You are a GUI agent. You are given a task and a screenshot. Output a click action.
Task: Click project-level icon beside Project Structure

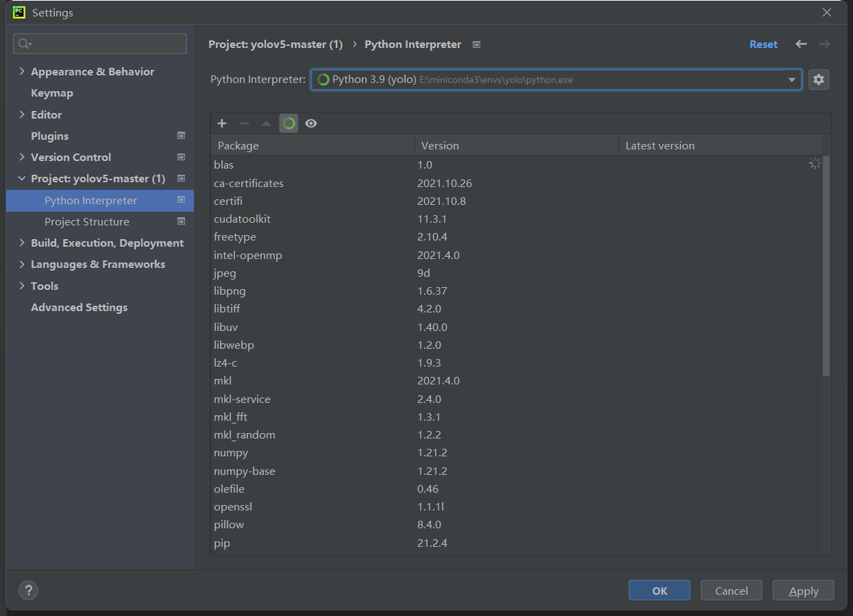pos(181,221)
